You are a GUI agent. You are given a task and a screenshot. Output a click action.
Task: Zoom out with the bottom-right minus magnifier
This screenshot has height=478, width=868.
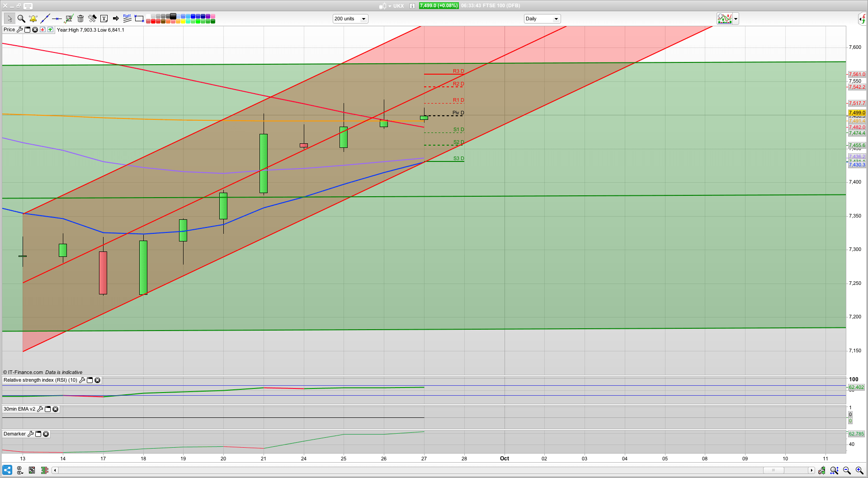pos(847,470)
